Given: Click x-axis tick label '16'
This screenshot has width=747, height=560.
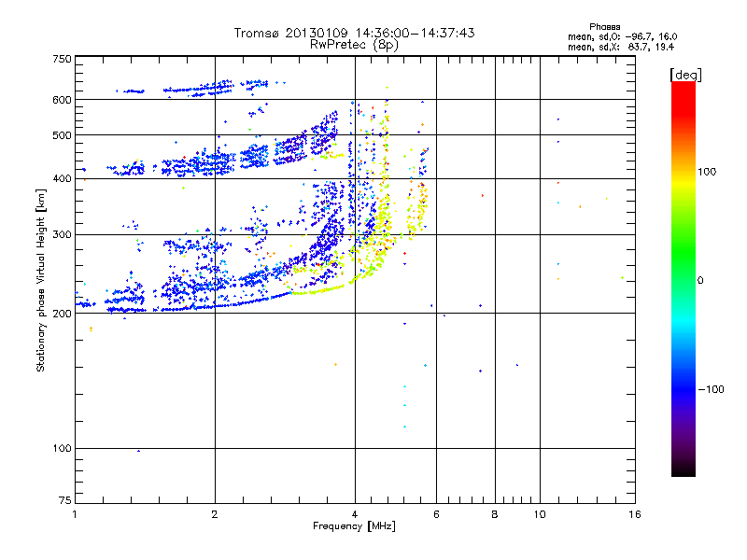Looking at the screenshot, I should tap(635, 514).
